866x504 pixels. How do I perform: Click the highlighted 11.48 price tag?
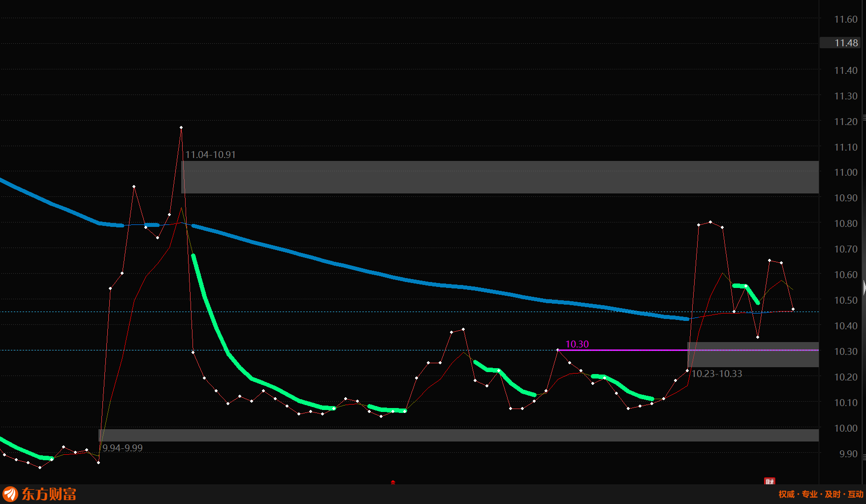pyautogui.click(x=840, y=43)
